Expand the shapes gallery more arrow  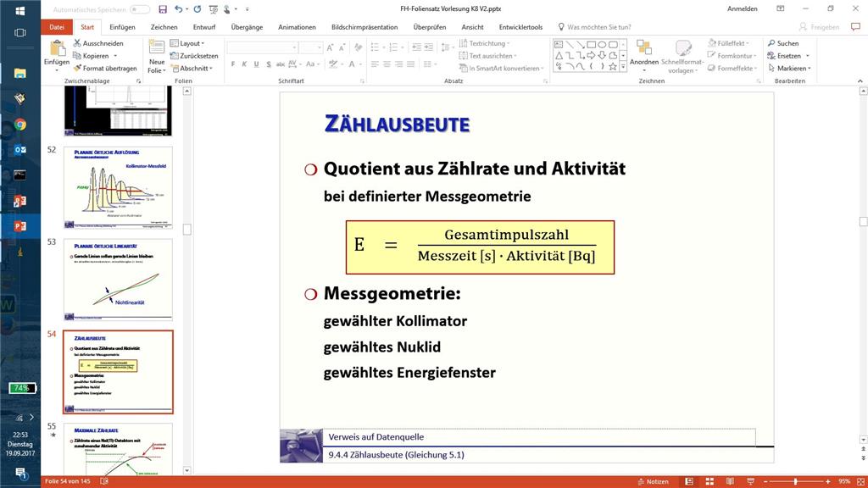point(623,67)
